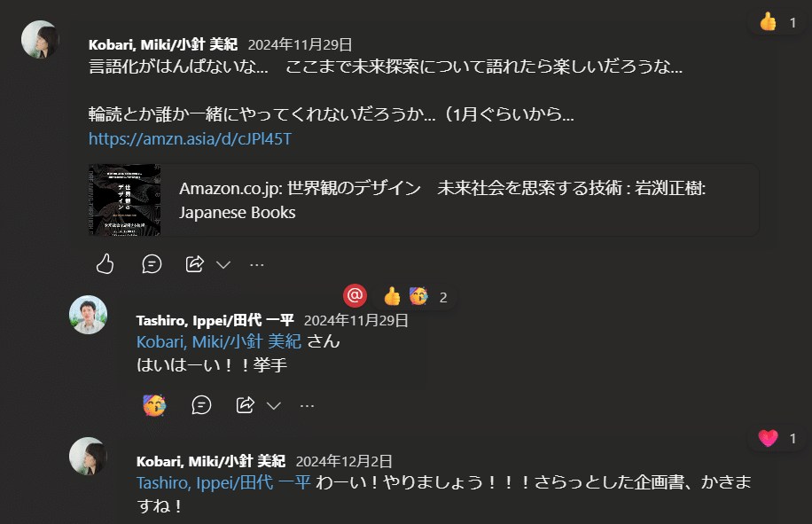
Task: Expand the chevron next to the first message's forward icon
Action: pos(223,263)
